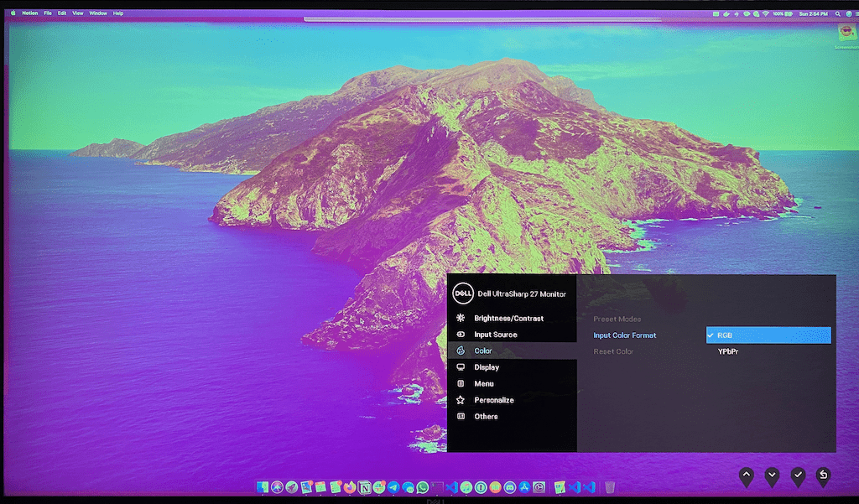The image size is (859, 504).
Task: Select the Color category in the OSD
Action: pyautogui.click(x=482, y=351)
